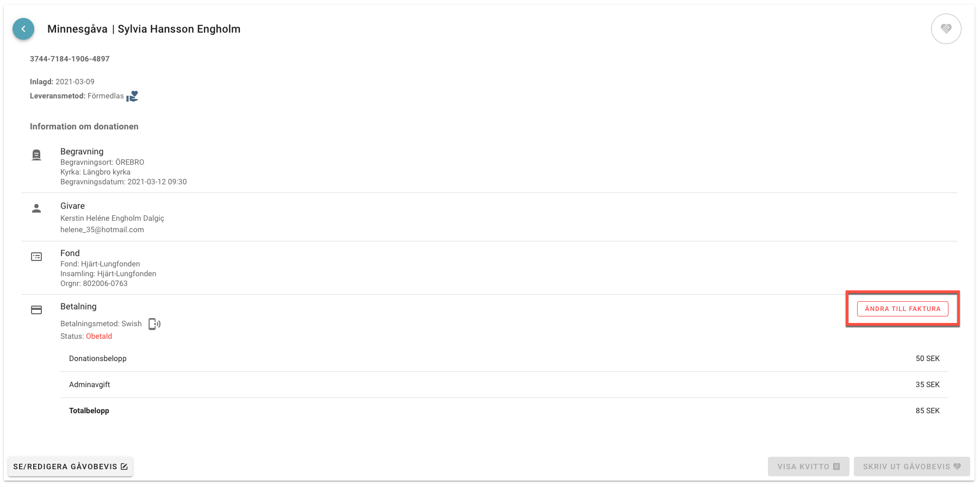
Task: Select the donor email helene_35@hotmail.com
Action: point(102,229)
